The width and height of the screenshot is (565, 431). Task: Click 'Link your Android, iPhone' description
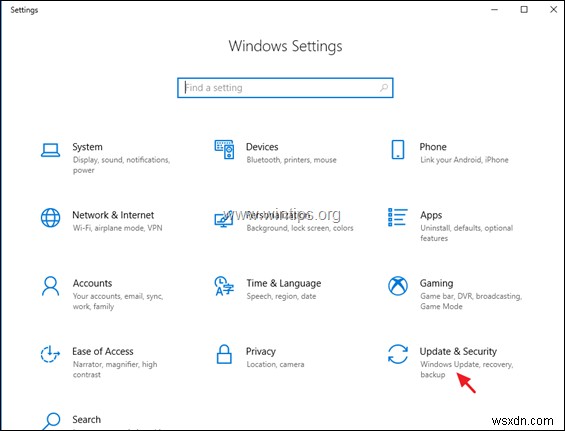[x=464, y=160]
